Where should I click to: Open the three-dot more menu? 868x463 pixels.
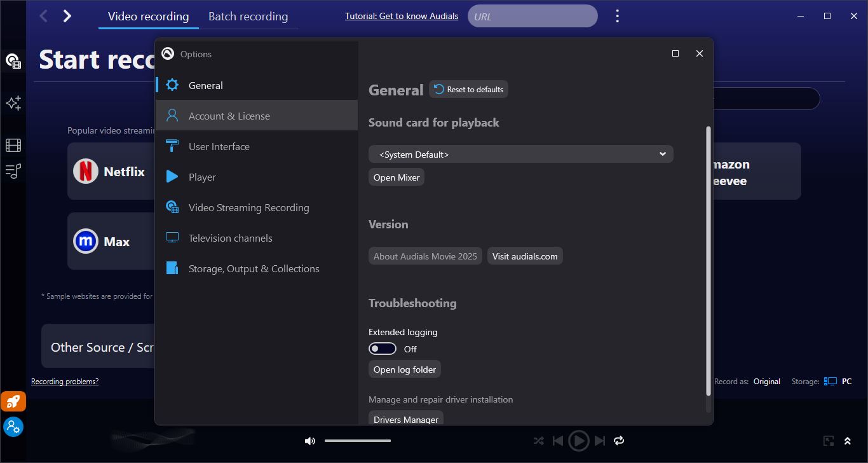click(617, 17)
